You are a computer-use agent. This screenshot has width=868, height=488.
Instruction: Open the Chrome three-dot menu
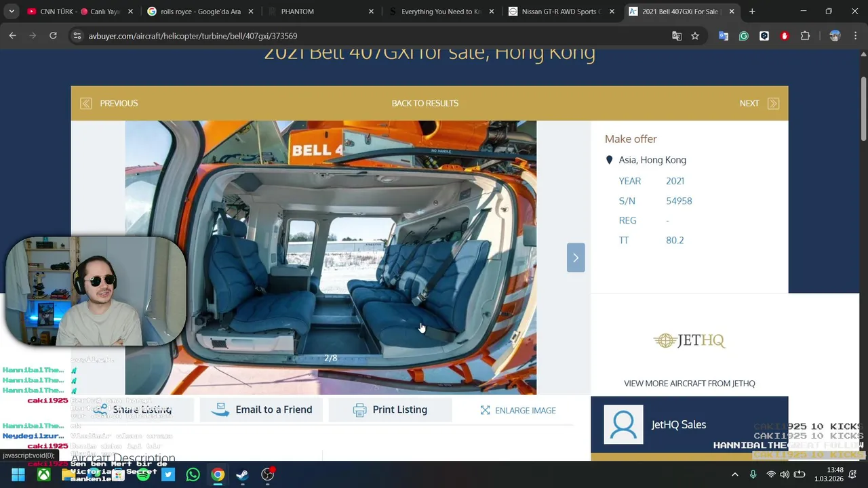[854, 36]
